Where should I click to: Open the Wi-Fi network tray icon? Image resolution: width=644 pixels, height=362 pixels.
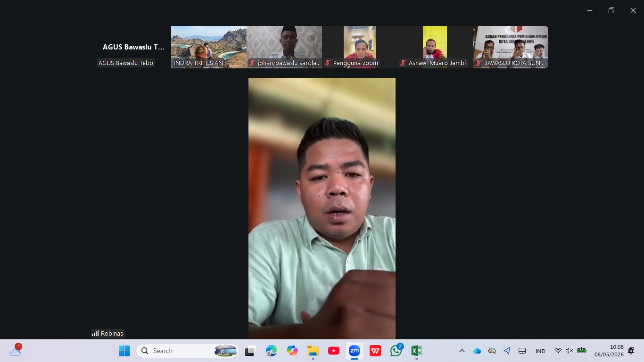(558, 351)
